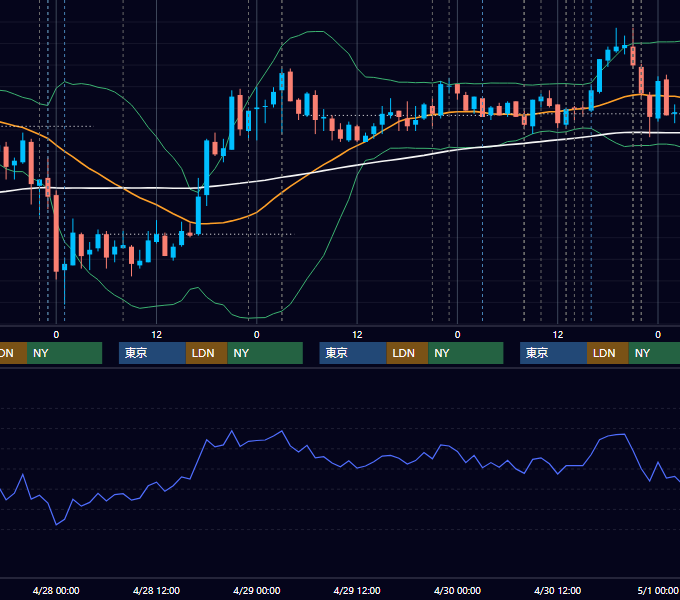This screenshot has height=600, width=680.
Task: Pick the LDN session block on 4/30
Action: tap(608, 353)
